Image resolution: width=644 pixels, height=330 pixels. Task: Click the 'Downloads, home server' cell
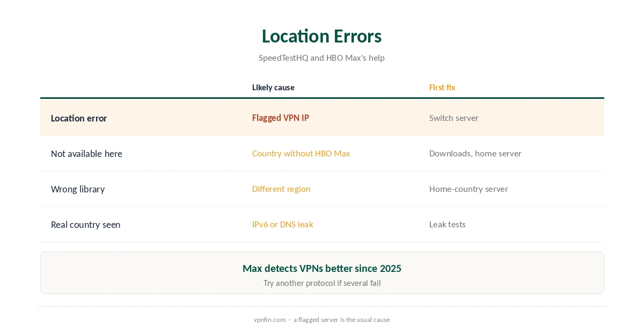(475, 153)
